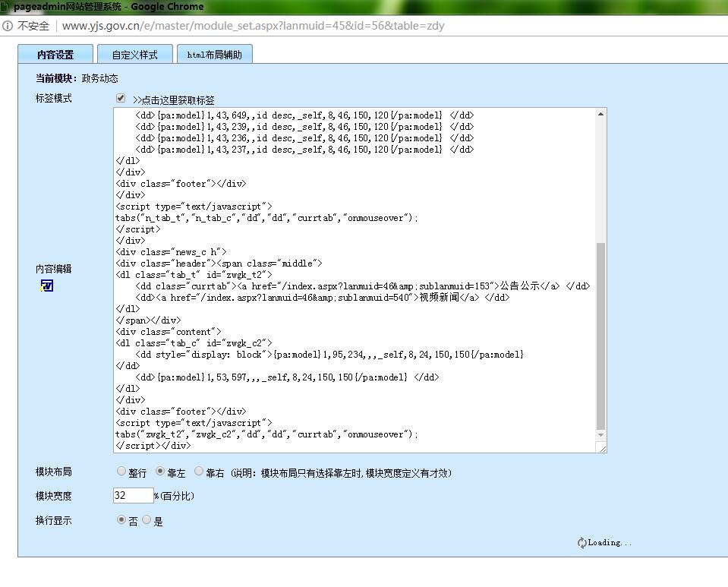Click the page icon in the Chrome title bar
This screenshot has width=728, height=587.
click(x=5, y=6)
